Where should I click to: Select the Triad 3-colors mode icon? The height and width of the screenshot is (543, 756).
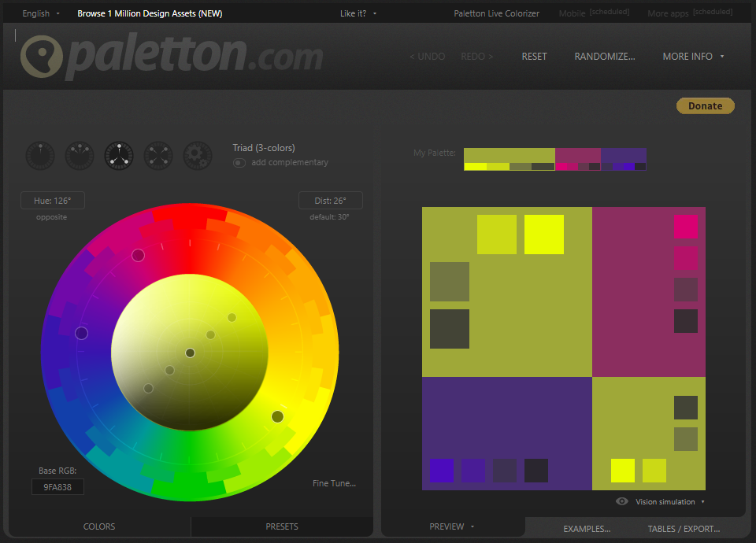[119, 156]
